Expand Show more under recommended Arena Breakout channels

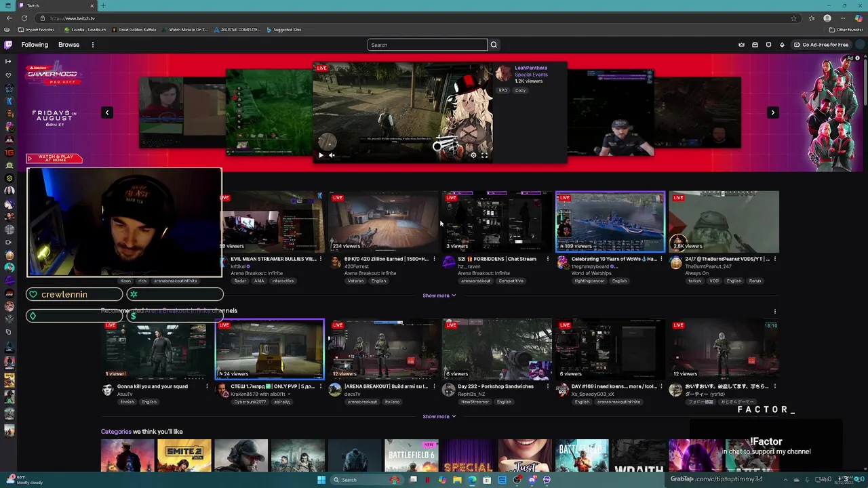tap(439, 416)
